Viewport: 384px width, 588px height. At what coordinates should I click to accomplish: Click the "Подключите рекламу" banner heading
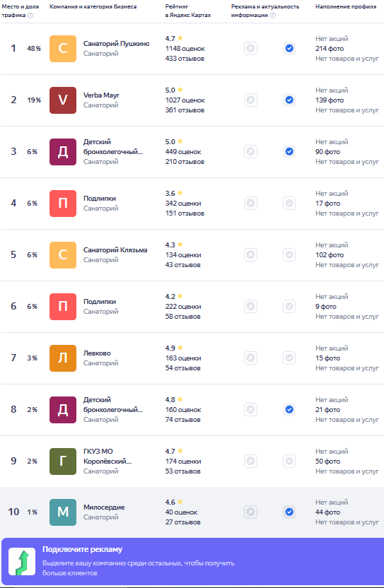(82, 549)
